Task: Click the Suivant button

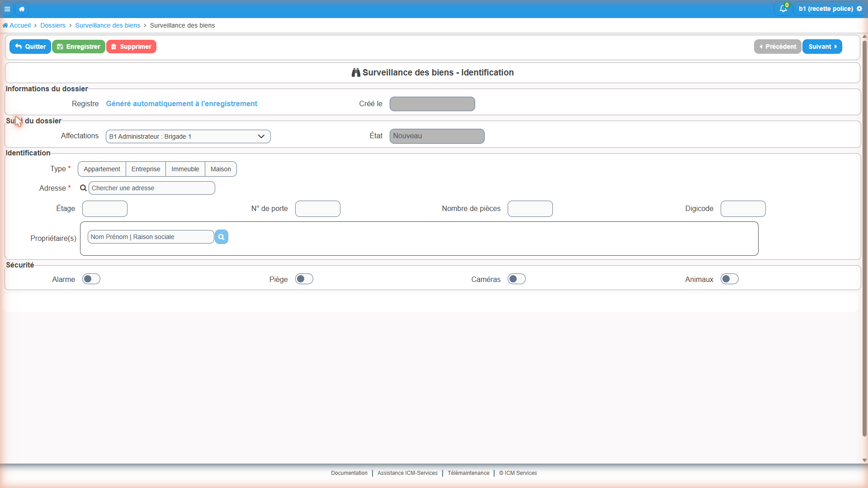Action: pos(822,47)
